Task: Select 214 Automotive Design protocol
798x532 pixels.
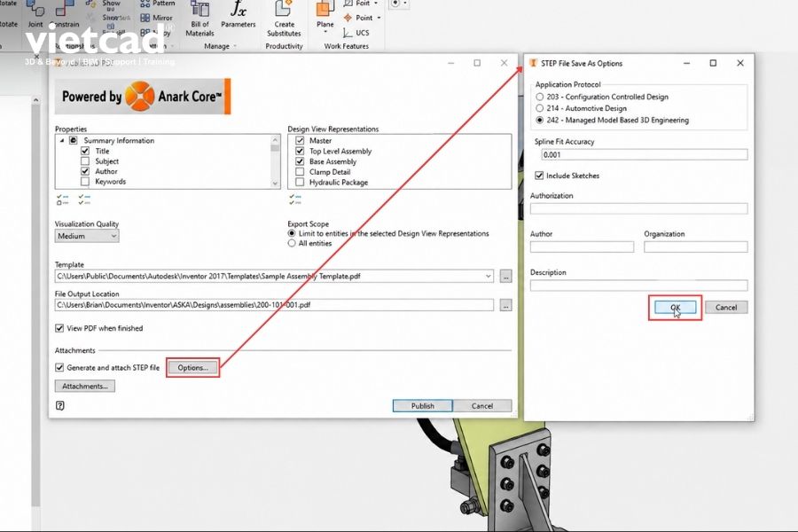Action: [x=539, y=108]
